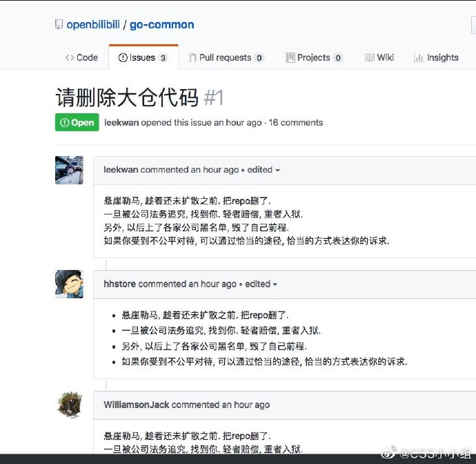Open the Pull requests tab

[226, 57]
